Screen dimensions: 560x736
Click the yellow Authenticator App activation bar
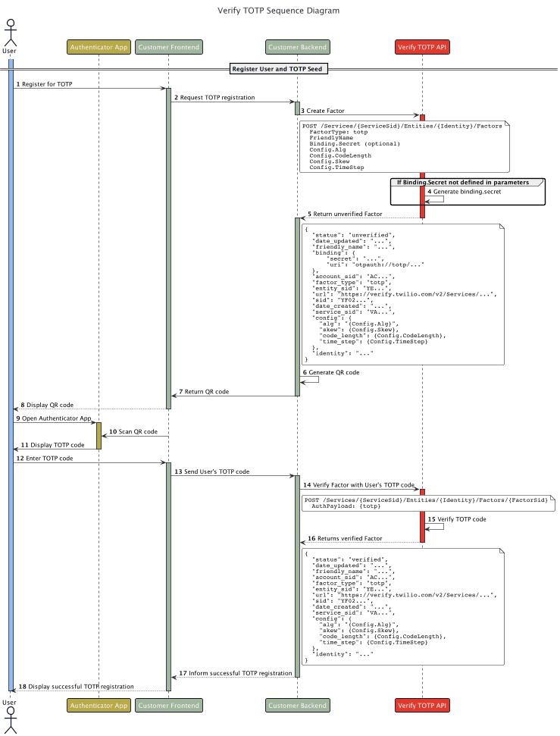pyautogui.click(x=99, y=436)
